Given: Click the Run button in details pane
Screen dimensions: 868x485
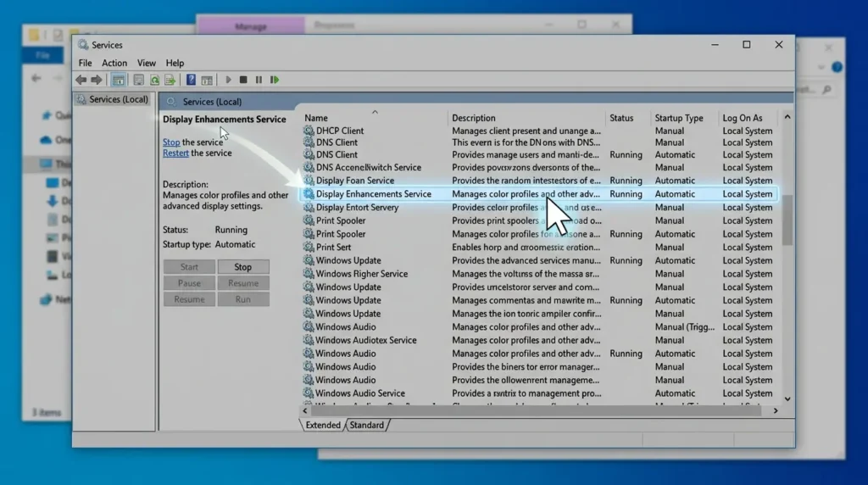Looking at the screenshot, I should (x=243, y=299).
